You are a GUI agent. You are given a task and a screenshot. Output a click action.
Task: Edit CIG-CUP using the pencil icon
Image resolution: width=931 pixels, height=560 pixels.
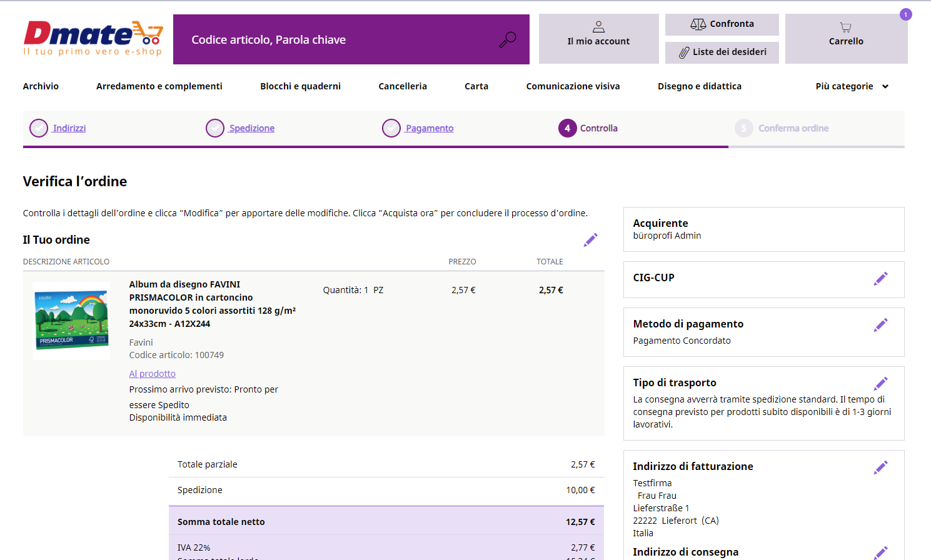coord(881,279)
